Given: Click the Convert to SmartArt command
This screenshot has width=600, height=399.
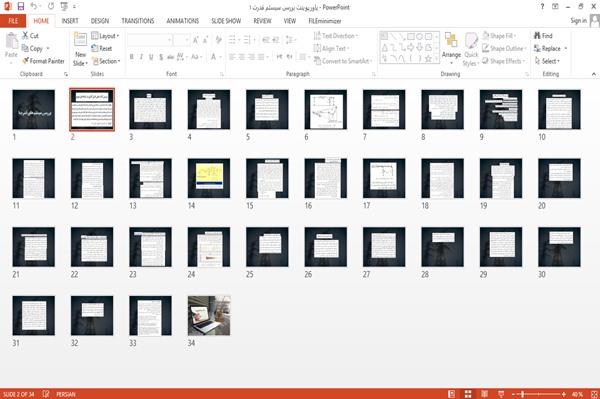Looking at the screenshot, I should pos(343,61).
